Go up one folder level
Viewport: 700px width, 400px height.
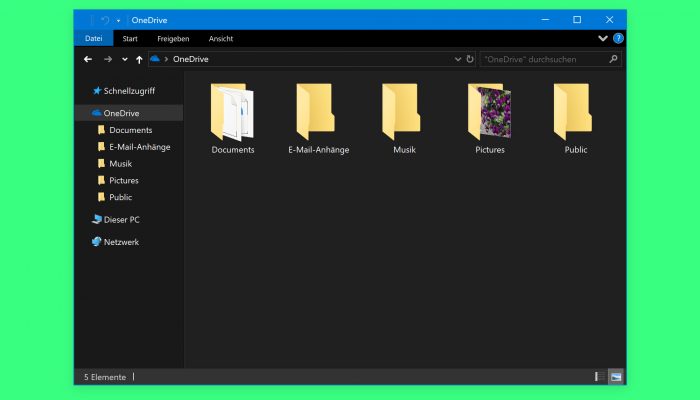coord(139,59)
